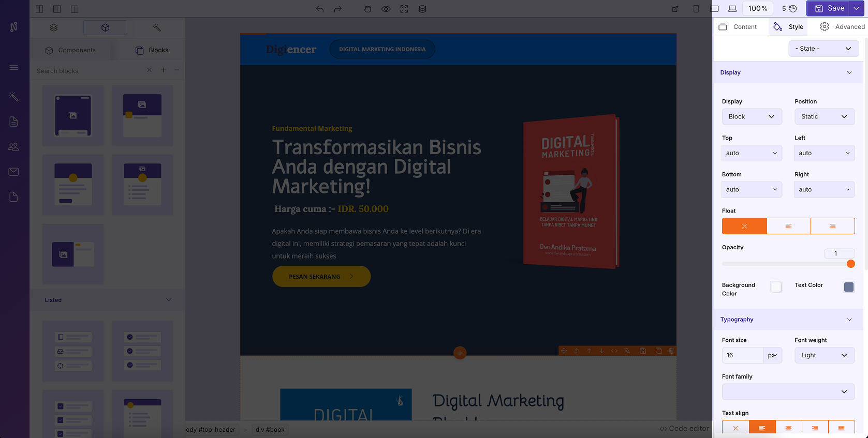Open the Display type dropdown showing Block
This screenshot has height=438, width=868.
pos(752,117)
